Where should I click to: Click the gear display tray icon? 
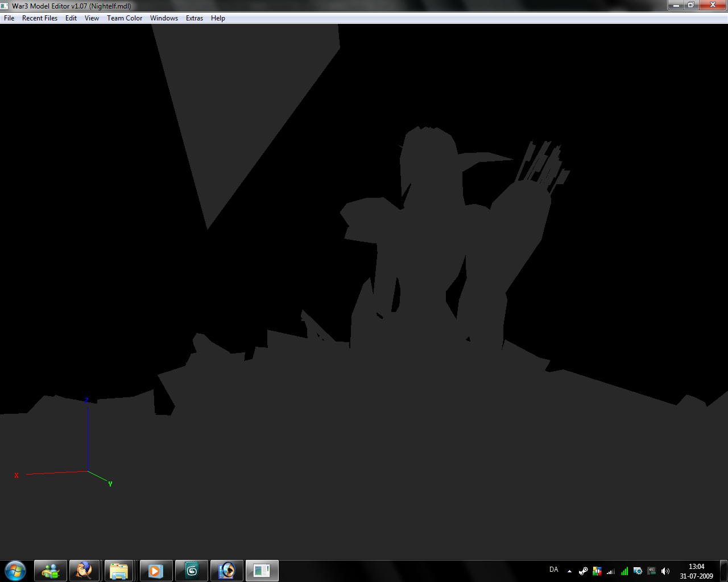click(638, 571)
